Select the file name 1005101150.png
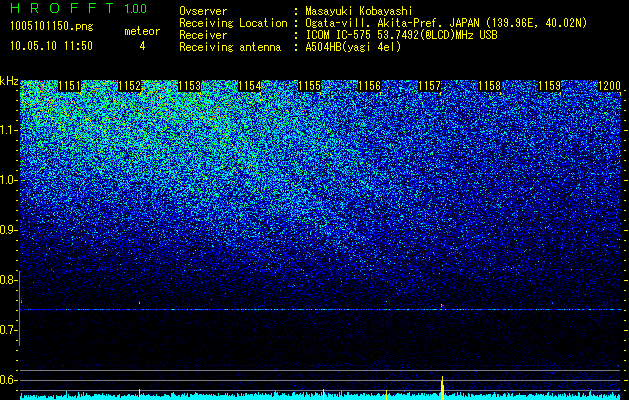Screen dimensions: 629x400 pyautogui.click(x=52, y=27)
